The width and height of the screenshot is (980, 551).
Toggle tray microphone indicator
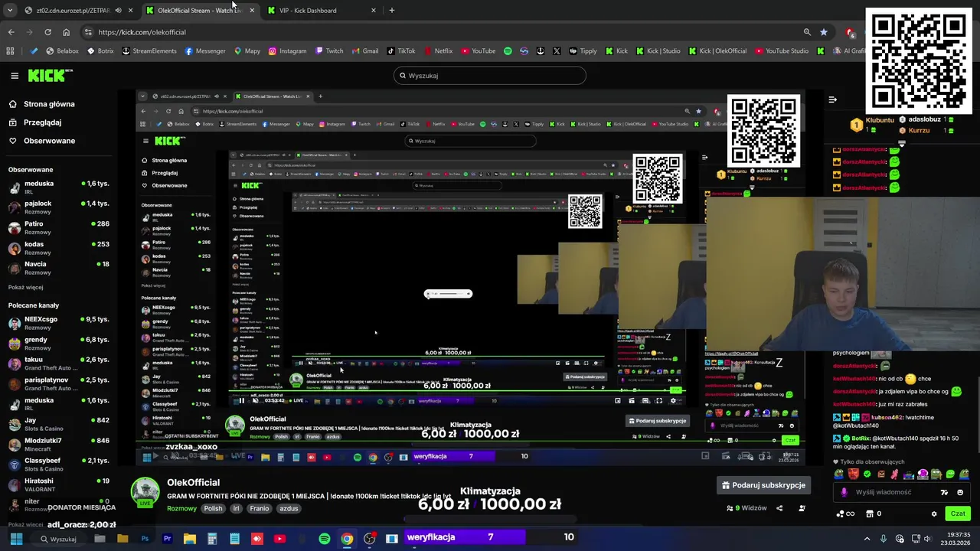(x=883, y=539)
